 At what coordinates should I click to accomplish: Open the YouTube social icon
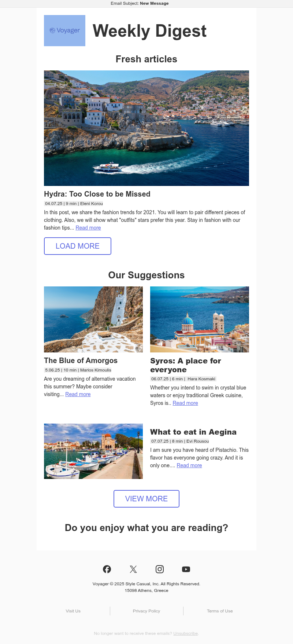(186, 569)
